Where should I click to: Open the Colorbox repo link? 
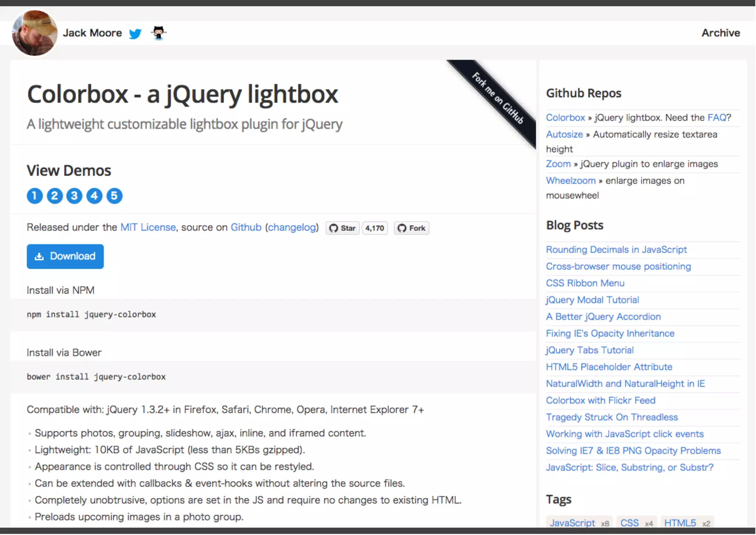tap(566, 118)
